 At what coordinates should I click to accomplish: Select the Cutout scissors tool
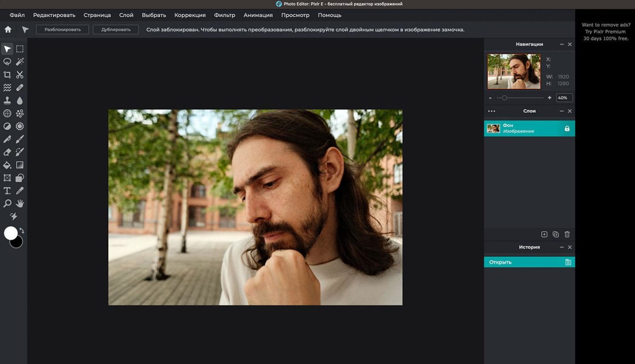[20, 75]
